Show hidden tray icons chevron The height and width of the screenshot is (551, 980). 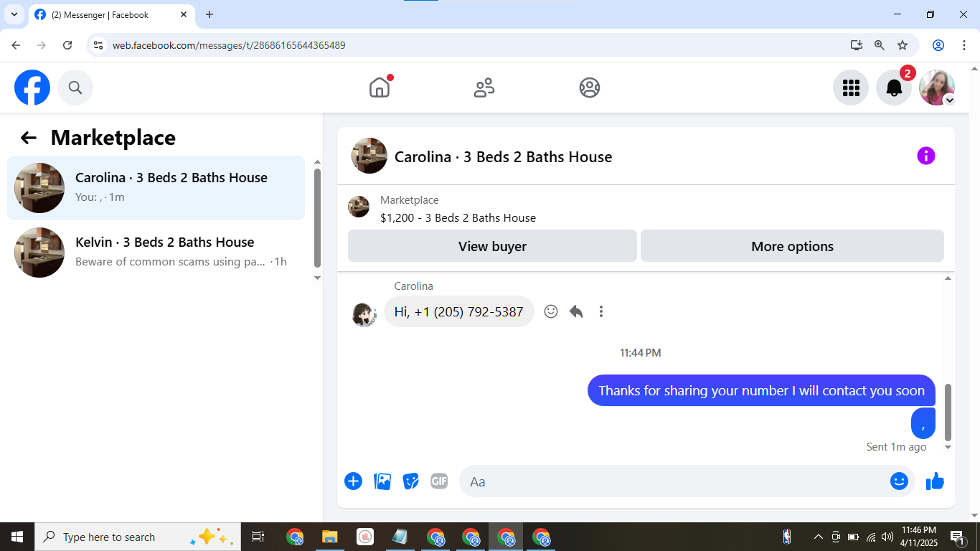(818, 537)
